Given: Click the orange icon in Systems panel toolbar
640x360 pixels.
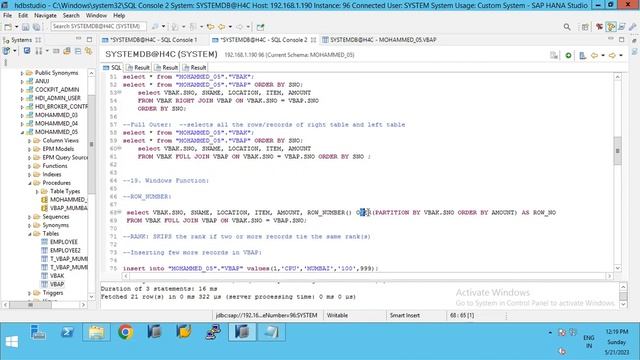Looking at the screenshot, I should 67,51.
